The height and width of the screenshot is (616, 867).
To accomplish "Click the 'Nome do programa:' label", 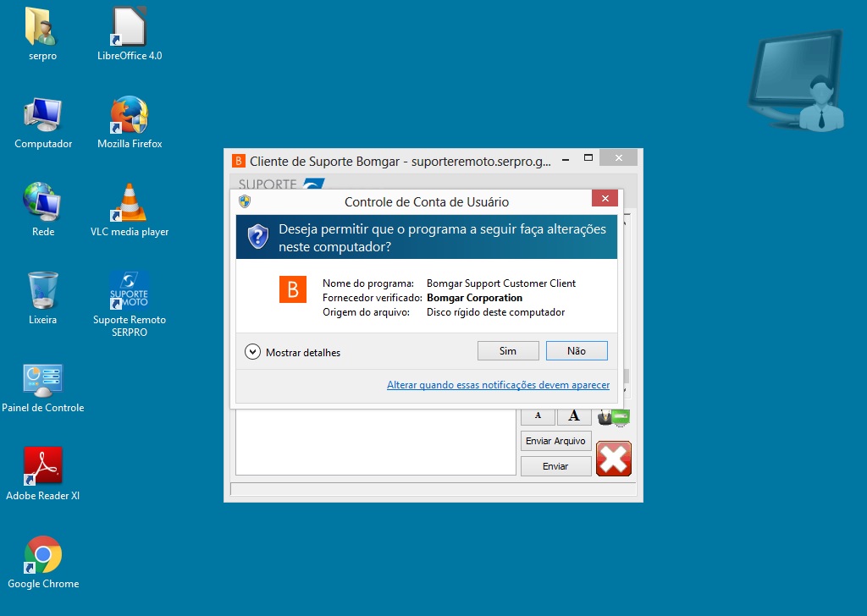I will point(368,283).
